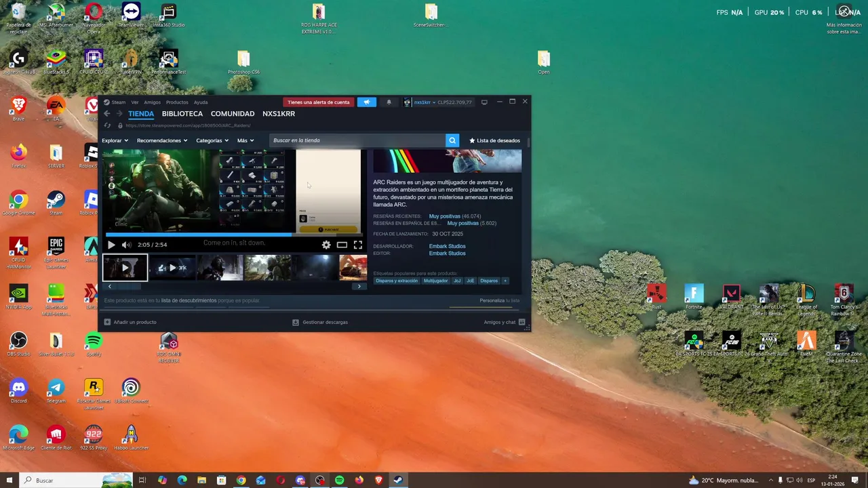Open the Windows Start menu
Viewport: 868px width, 488px height.
click(9, 481)
